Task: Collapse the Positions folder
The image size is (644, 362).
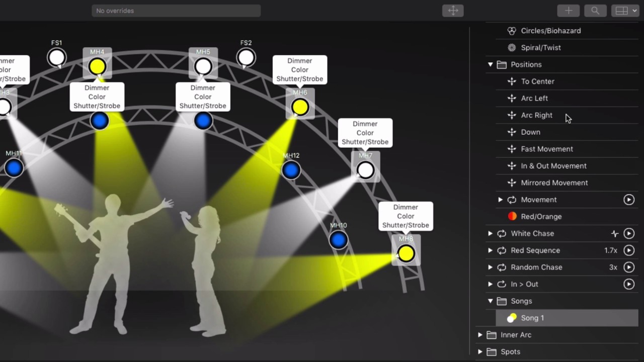Action: click(490, 64)
